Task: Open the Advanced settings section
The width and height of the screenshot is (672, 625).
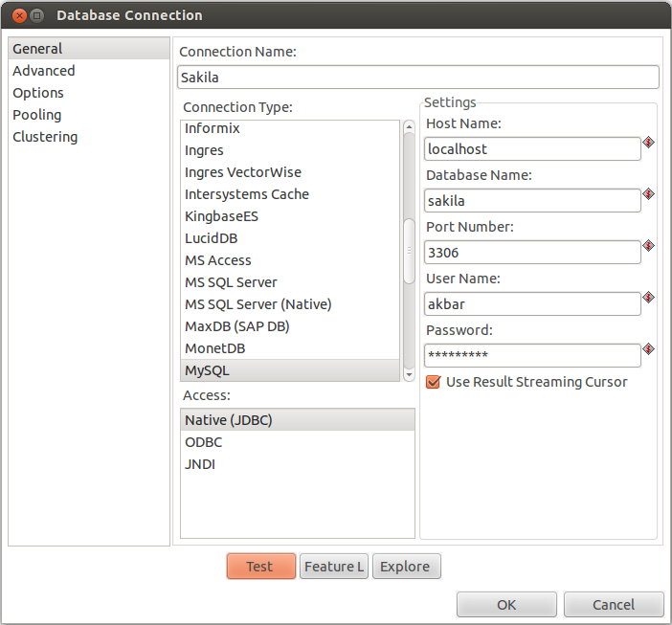Action: click(x=44, y=71)
